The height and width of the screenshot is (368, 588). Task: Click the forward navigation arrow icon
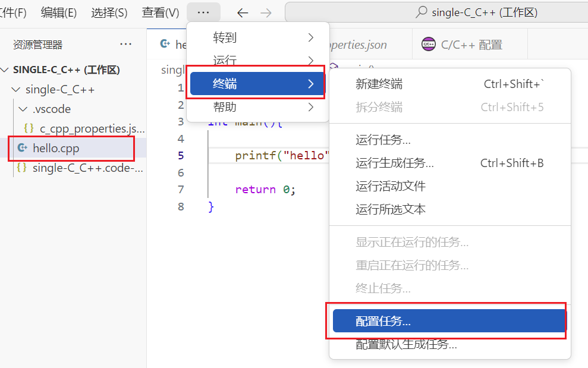tap(266, 12)
